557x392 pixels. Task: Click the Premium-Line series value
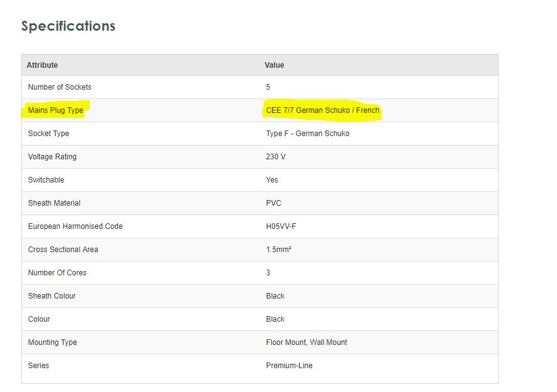pos(289,366)
